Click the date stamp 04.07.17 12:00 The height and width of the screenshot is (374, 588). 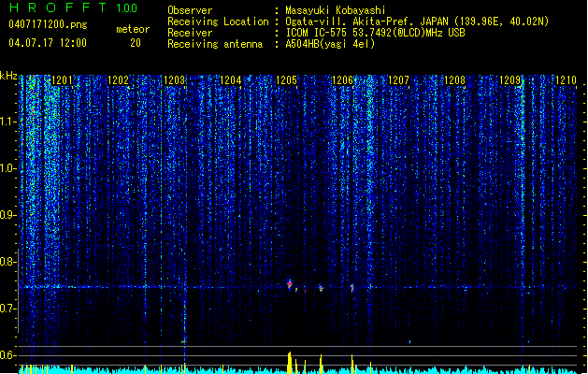point(48,42)
